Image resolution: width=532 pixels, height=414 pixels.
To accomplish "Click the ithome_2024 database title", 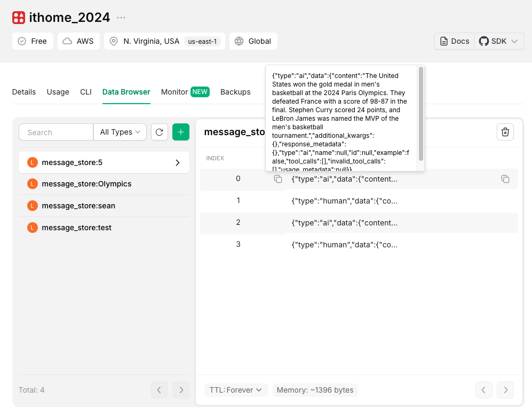I will 69,18.
